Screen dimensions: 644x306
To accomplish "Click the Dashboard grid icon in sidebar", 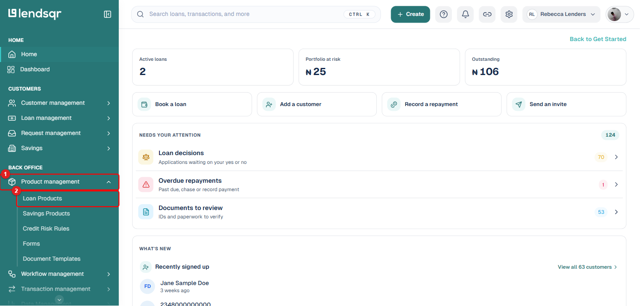I will [11, 70].
